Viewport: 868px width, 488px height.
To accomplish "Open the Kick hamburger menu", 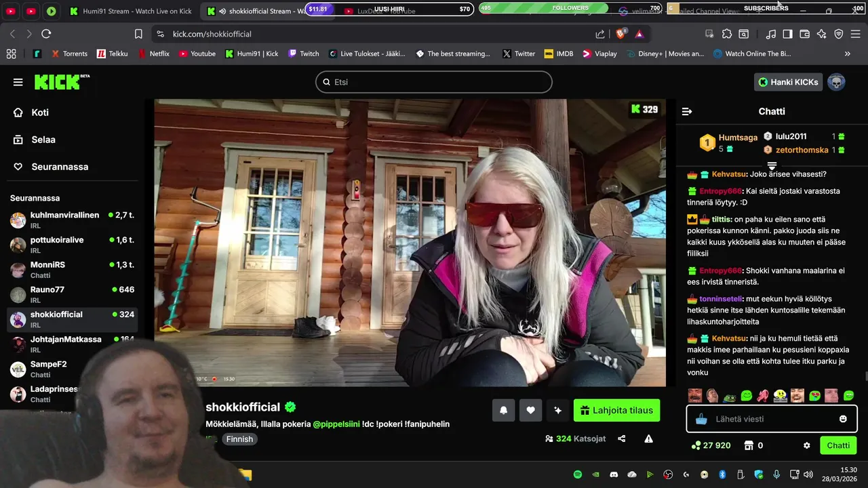I will [18, 82].
